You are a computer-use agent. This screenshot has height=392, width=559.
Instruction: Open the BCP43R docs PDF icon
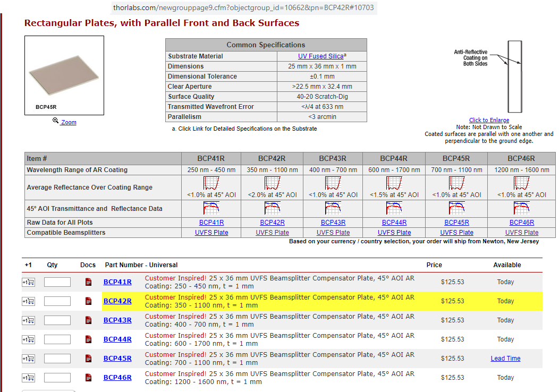pyautogui.click(x=88, y=320)
